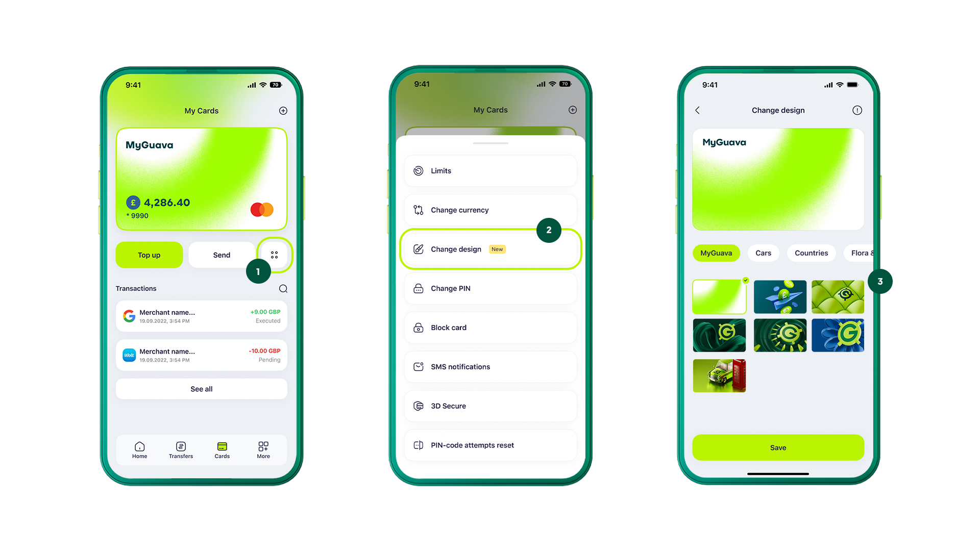Tap the transaction search icon
Screen dimensions: 980x551
283,289
